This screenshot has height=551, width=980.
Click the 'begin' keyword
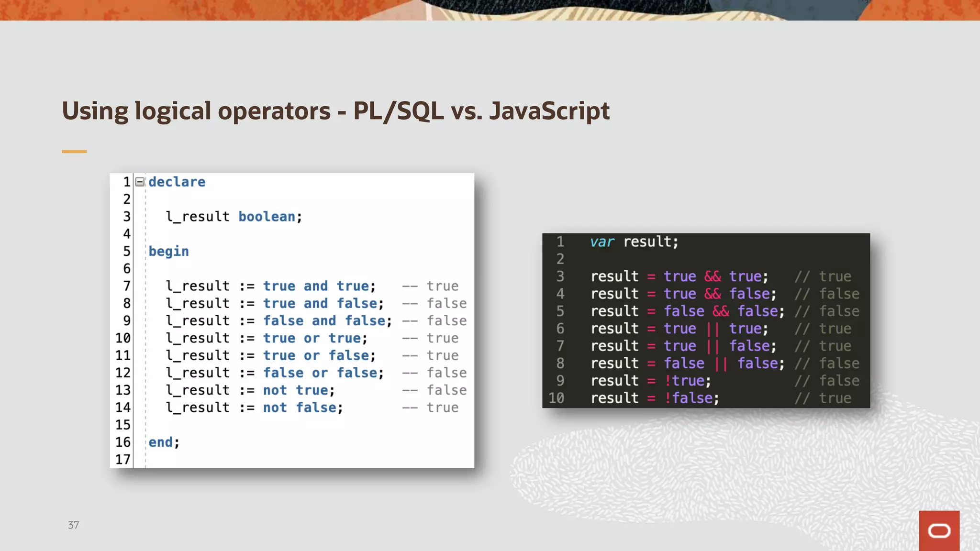168,252
